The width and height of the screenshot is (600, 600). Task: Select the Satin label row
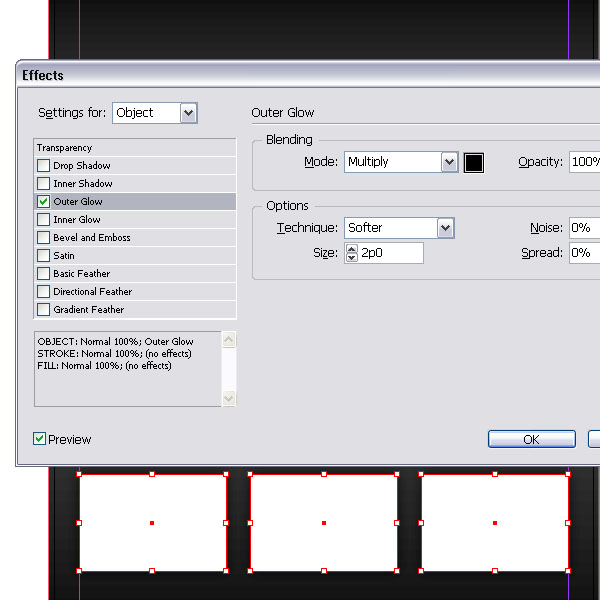tap(135, 256)
